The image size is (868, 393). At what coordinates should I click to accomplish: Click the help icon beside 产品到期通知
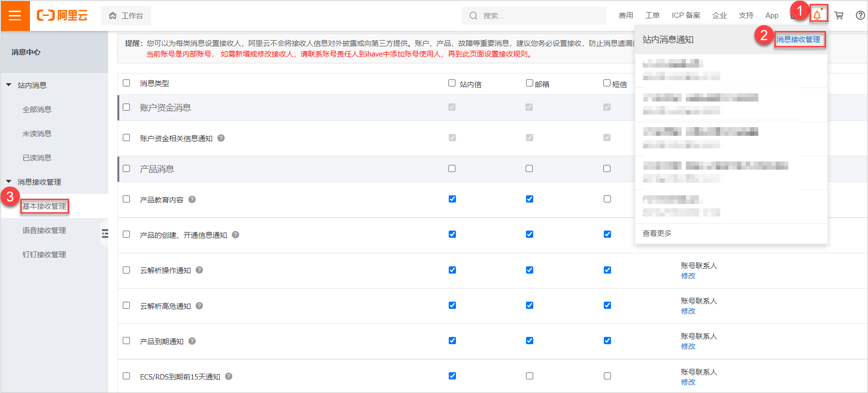coord(192,341)
